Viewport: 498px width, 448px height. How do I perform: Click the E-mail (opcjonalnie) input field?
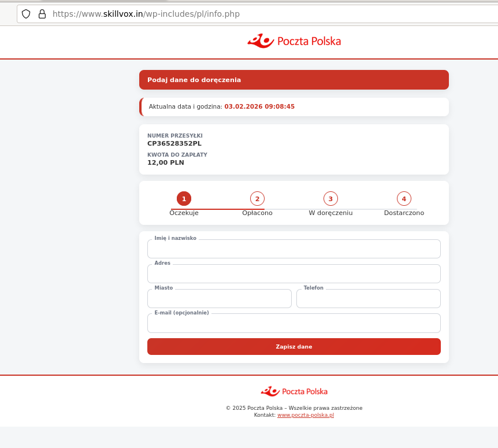[294, 323]
